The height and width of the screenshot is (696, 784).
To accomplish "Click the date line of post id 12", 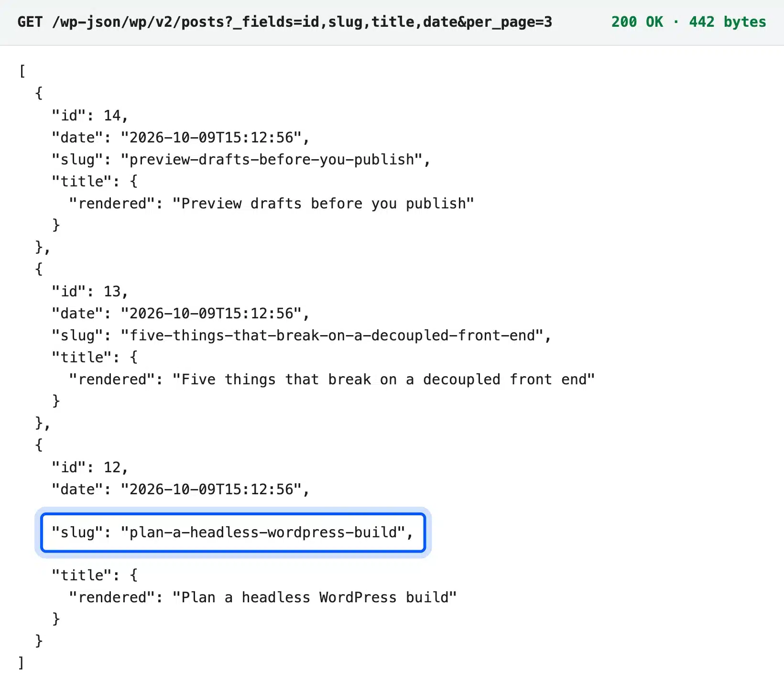I will pyautogui.click(x=181, y=489).
